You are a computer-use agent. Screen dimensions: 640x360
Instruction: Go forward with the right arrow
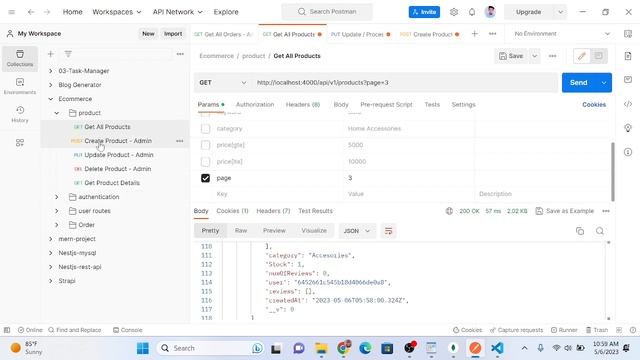[x=47, y=12]
